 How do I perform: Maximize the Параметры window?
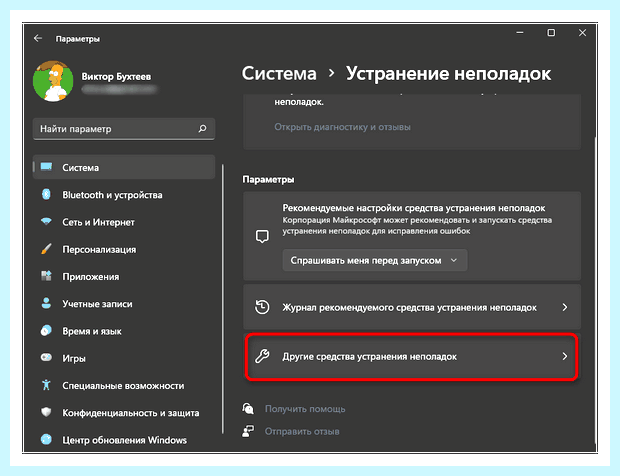click(x=551, y=33)
